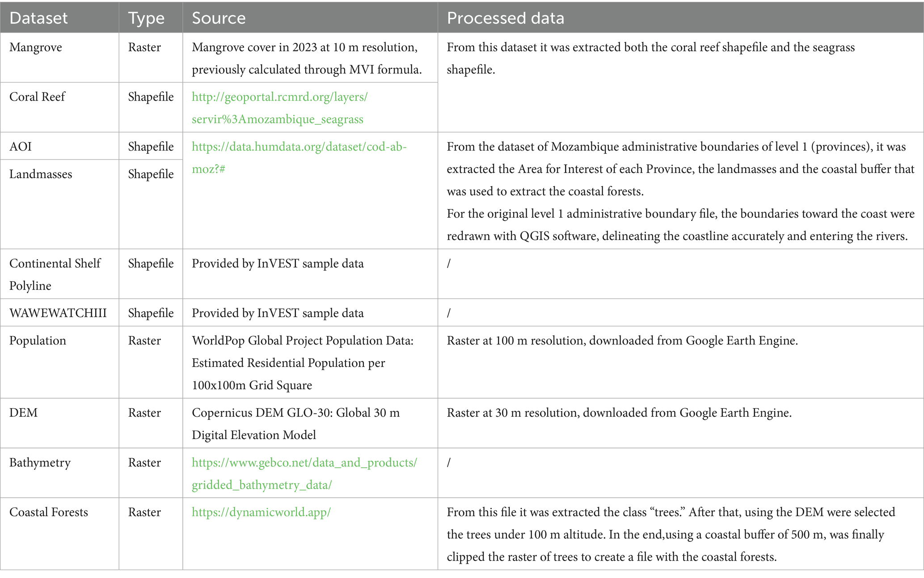Select the Coral Reef dataset cell
Screen dimensions: 924x578
click(x=37, y=97)
